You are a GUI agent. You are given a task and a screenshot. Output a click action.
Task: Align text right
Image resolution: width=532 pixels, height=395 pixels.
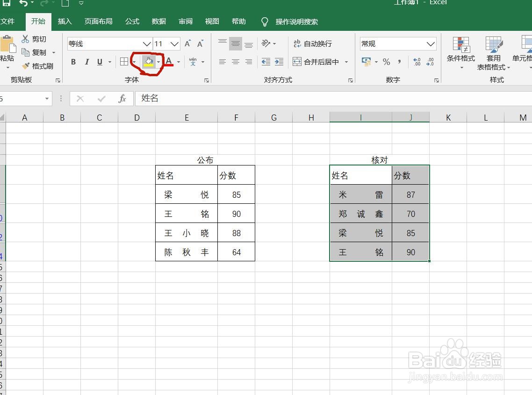coord(249,61)
